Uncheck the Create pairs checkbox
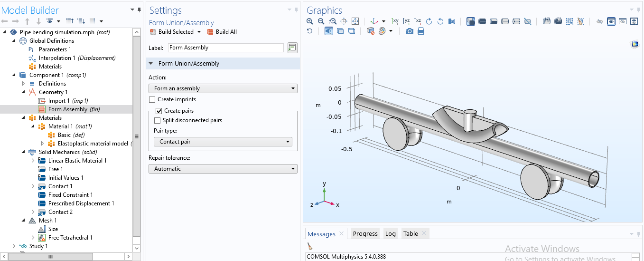 (x=159, y=111)
